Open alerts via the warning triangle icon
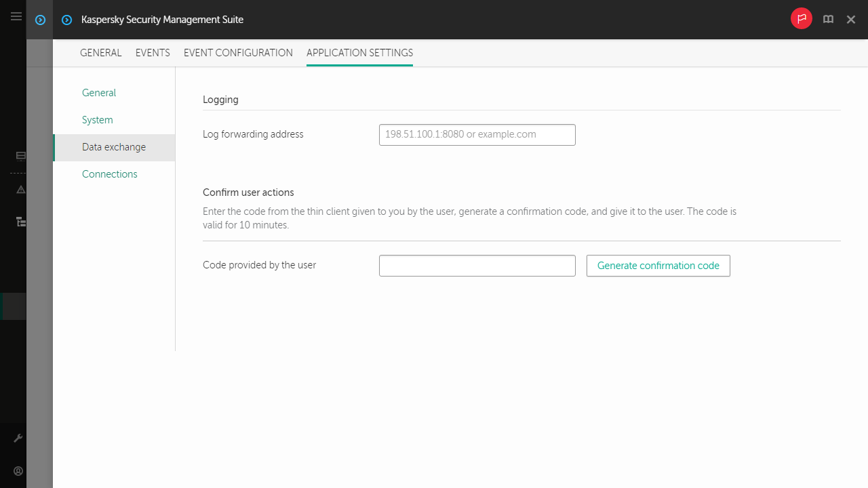868x488 pixels. tap(20, 190)
